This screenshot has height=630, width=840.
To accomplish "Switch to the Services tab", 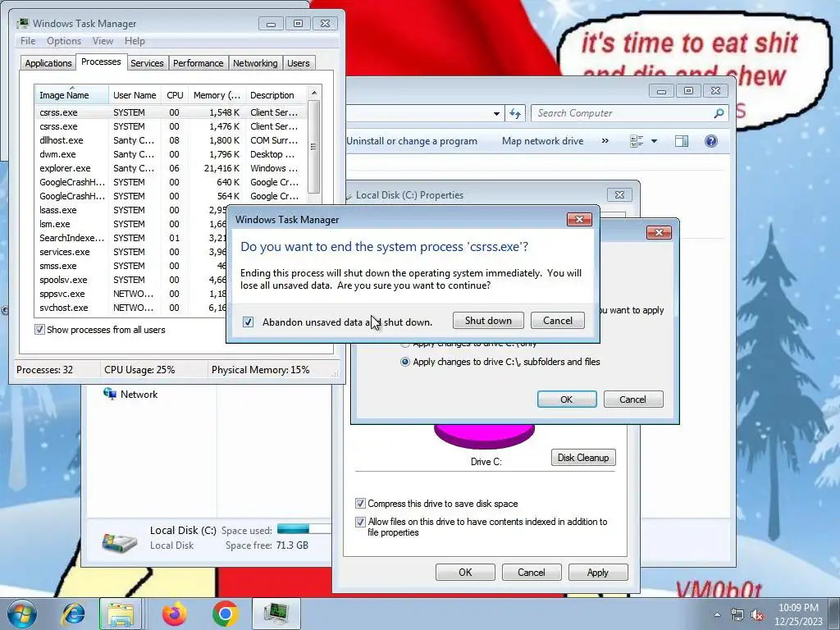I will point(147,63).
